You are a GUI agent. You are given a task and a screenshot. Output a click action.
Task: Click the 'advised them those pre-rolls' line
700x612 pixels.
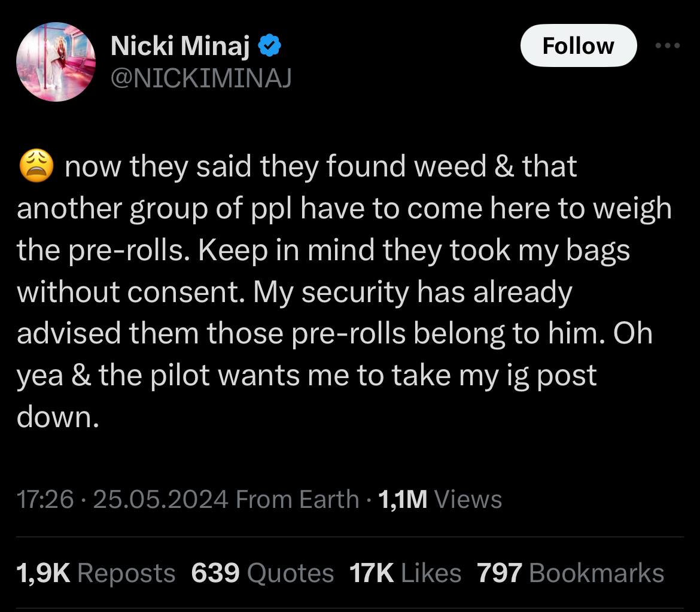click(x=335, y=334)
